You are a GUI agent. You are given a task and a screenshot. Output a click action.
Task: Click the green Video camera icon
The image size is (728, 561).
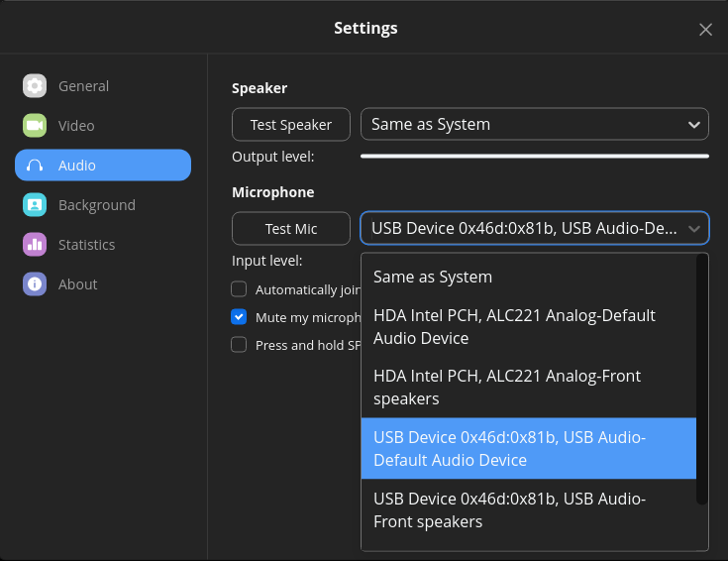pos(35,126)
